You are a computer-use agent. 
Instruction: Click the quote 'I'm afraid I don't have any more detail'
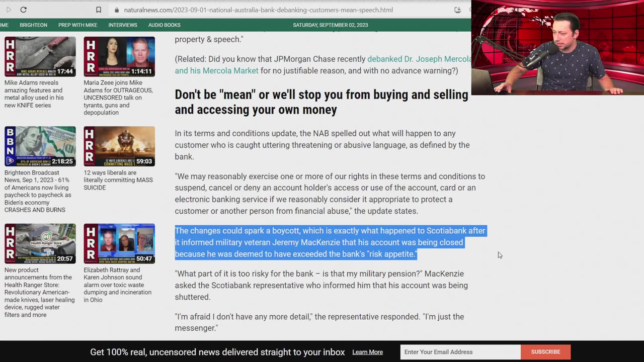pyautogui.click(x=319, y=322)
